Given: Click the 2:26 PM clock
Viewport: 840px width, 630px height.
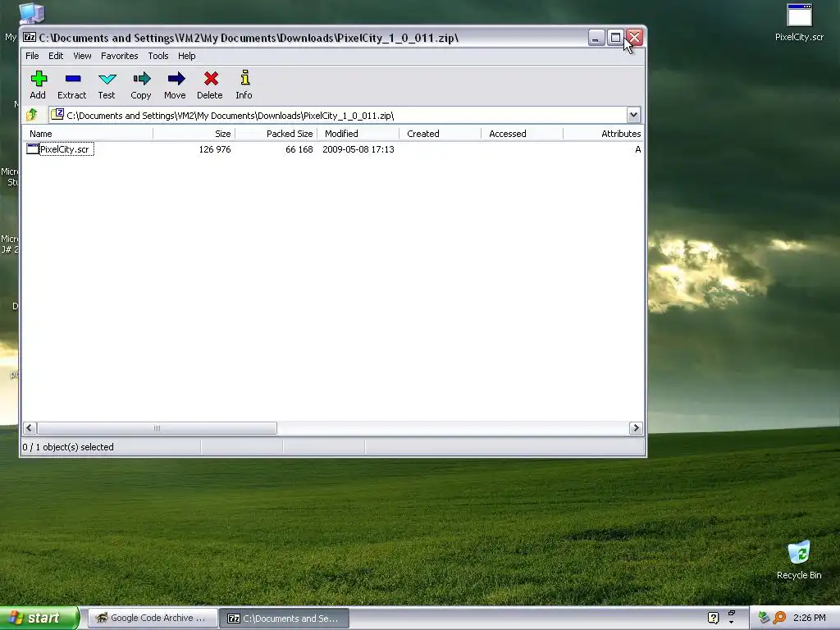Looking at the screenshot, I should pos(810,618).
